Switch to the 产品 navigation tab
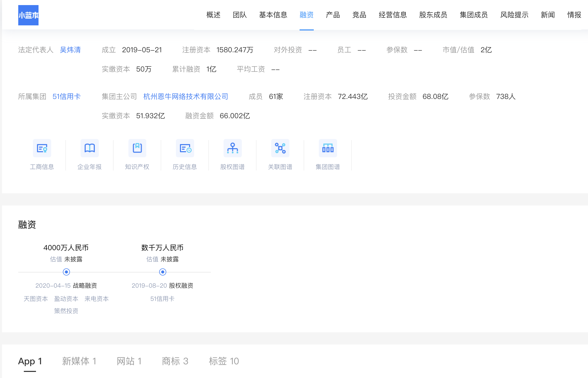This screenshot has width=588, height=378. click(x=333, y=15)
